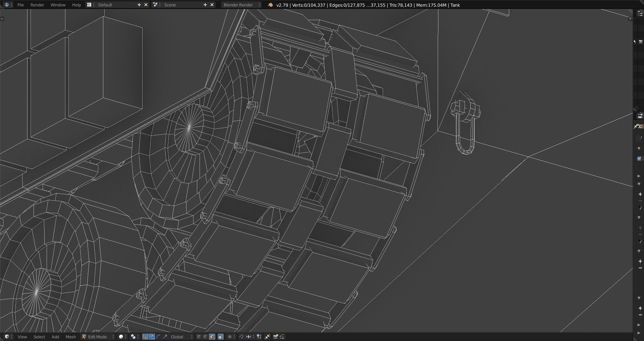
Task: Toggle proportional editing mode
Action: pyautogui.click(x=231, y=337)
